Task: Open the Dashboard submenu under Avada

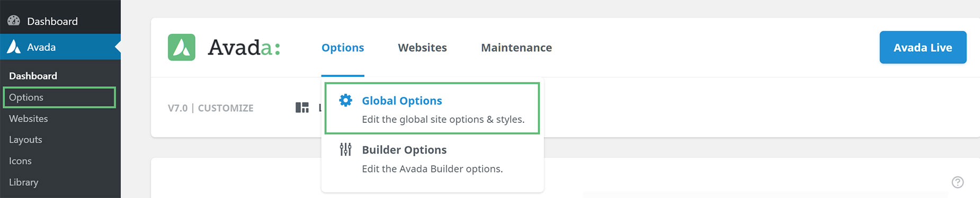Action: point(33,76)
